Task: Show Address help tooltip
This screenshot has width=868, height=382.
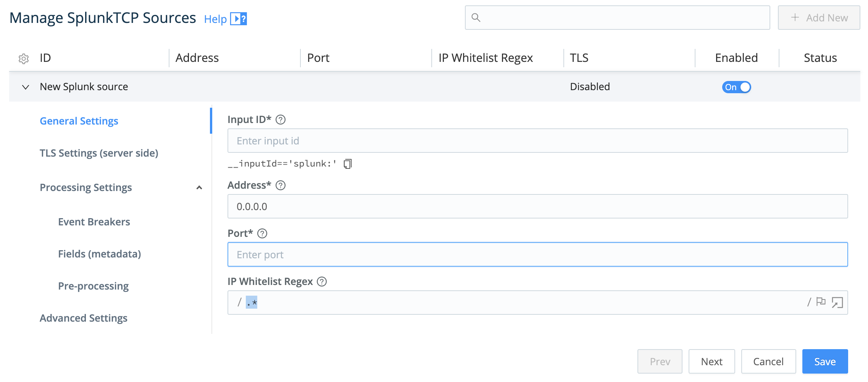Action: point(281,186)
